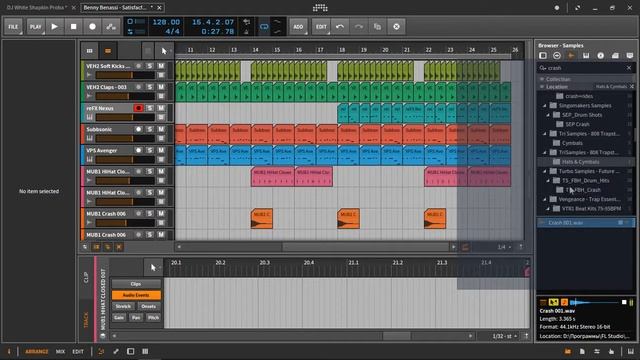Select the Onsets button
The width and height of the screenshot is (640, 360).
[x=149, y=306]
